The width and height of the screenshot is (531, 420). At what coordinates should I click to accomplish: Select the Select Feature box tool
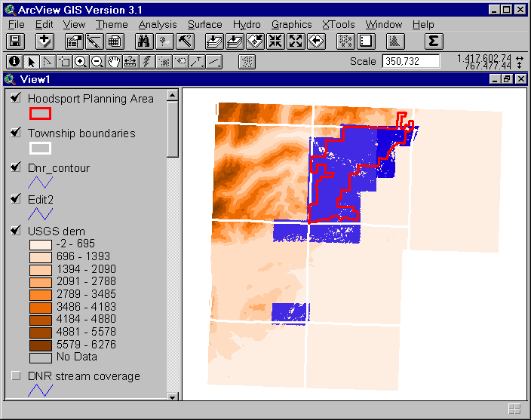point(64,62)
